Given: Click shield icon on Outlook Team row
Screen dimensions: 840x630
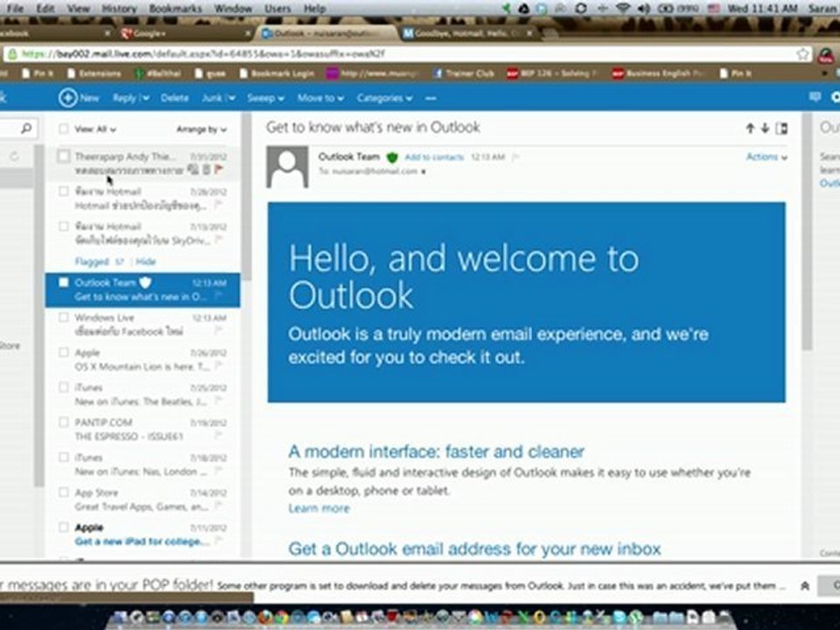Looking at the screenshot, I should pyautogui.click(x=145, y=283).
